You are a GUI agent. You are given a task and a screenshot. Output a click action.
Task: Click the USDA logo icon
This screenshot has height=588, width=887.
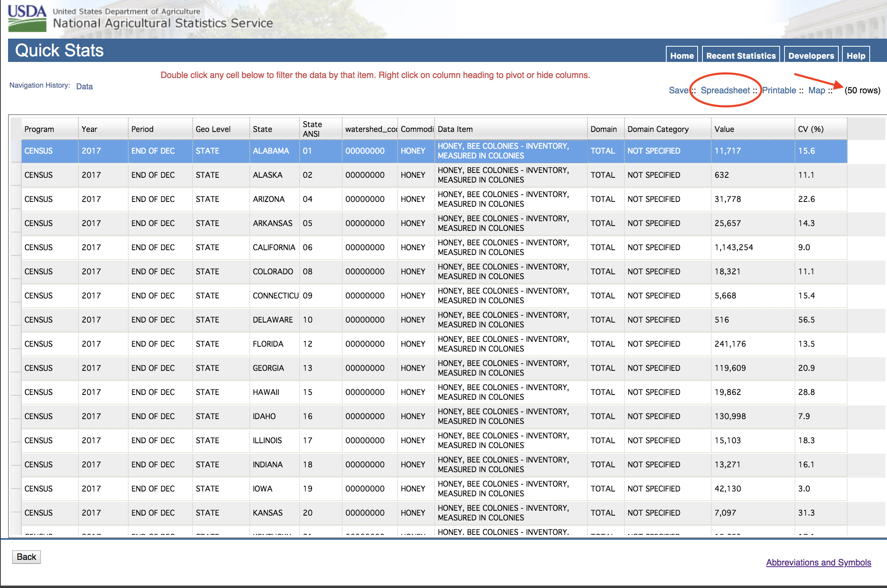pos(27,18)
